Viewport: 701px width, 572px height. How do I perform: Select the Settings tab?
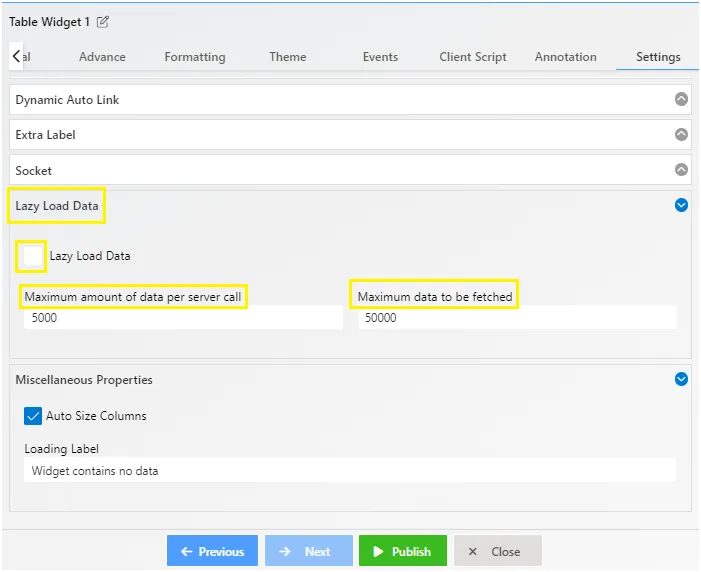click(x=658, y=57)
